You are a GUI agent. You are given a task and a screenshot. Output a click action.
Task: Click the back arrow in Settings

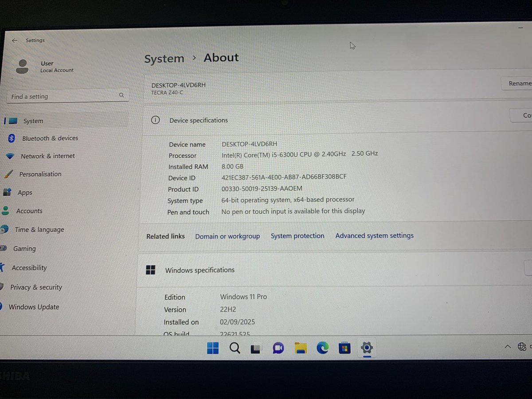point(15,40)
